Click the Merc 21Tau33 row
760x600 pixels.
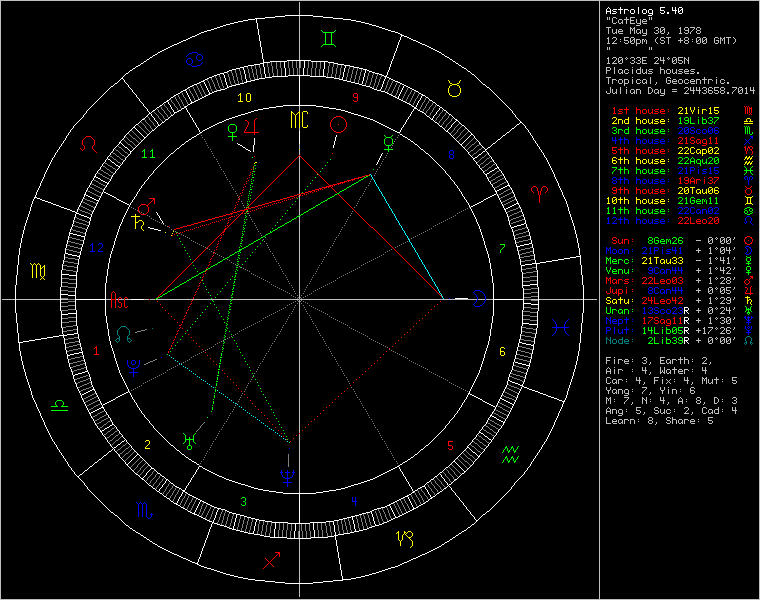(680, 261)
